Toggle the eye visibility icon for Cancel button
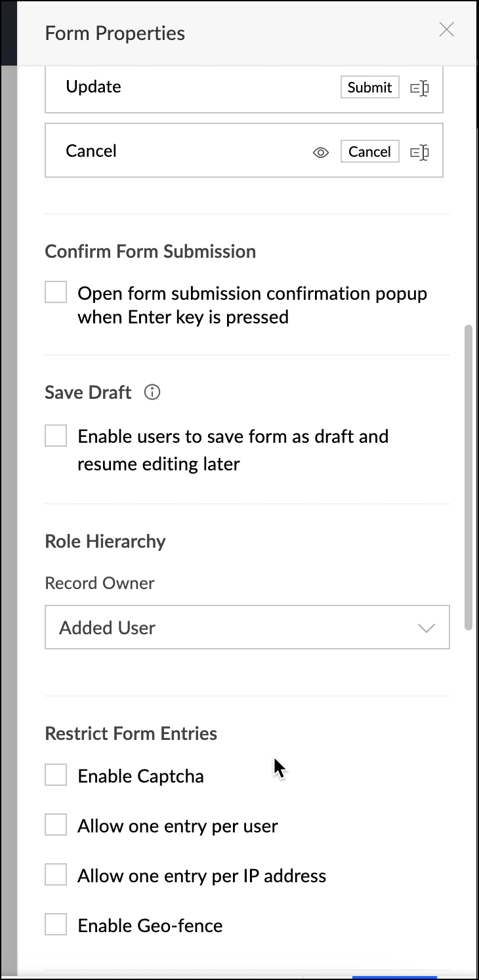 [x=320, y=153]
